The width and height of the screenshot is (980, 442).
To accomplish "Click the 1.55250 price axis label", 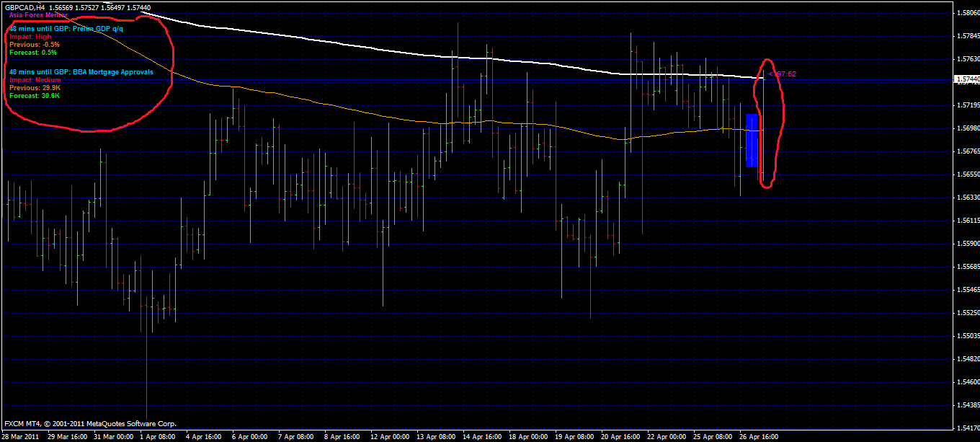I will click(967, 312).
